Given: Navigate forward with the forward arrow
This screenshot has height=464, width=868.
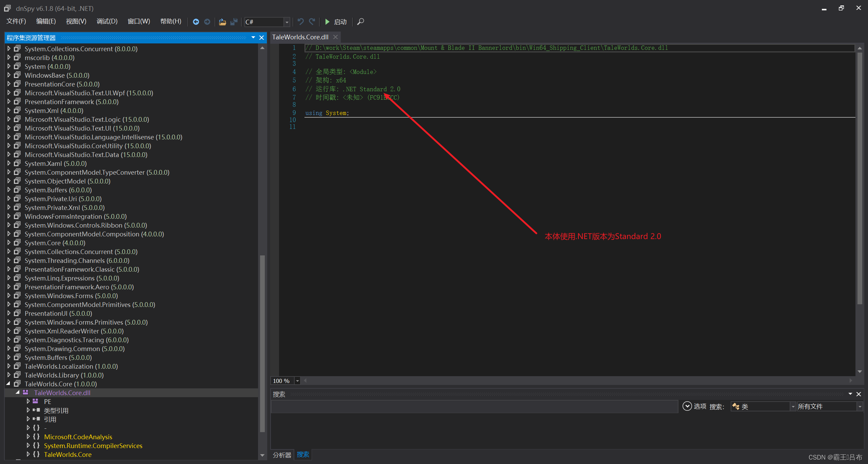Looking at the screenshot, I should pyautogui.click(x=207, y=22).
